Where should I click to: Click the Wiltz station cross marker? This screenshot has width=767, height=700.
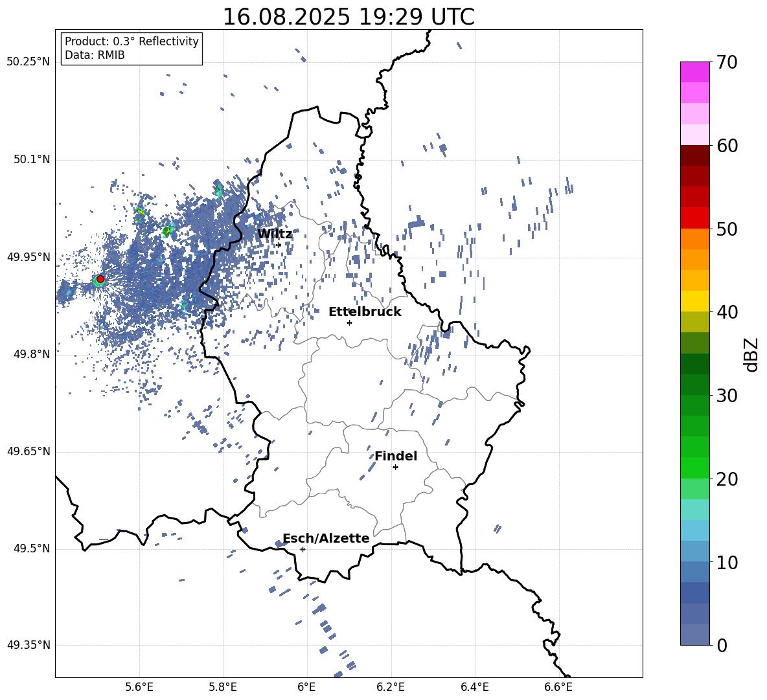[x=279, y=245]
